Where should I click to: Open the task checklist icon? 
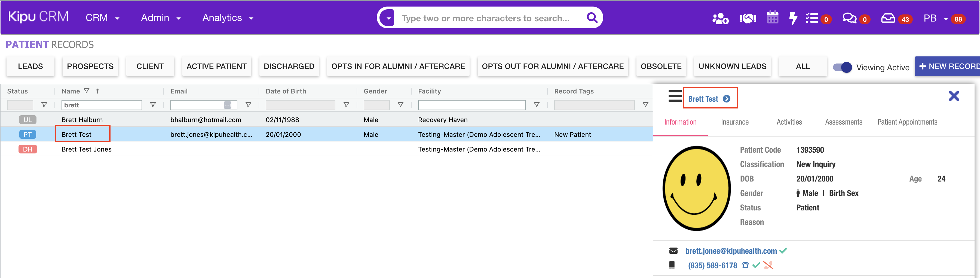coord(812,18)
